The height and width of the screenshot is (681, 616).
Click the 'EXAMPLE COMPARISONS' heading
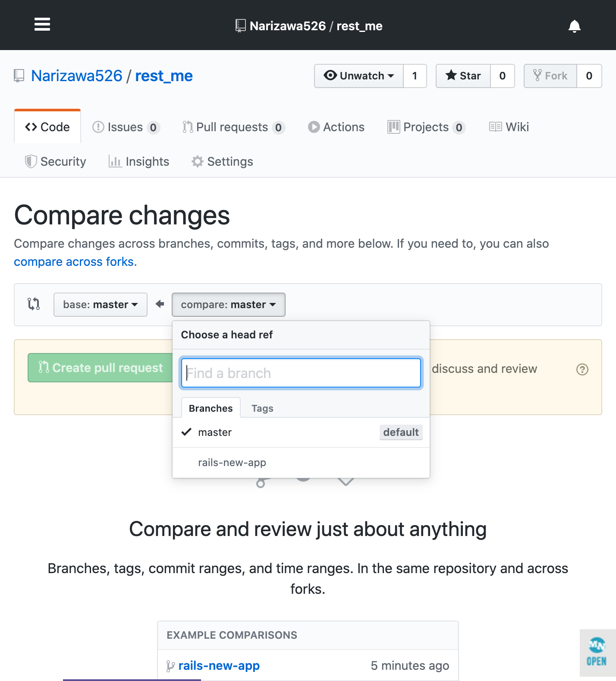(232, 635)
